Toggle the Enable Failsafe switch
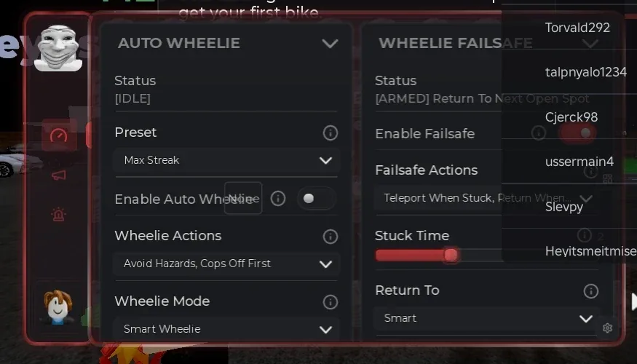The height and width of the screenshot is (364, 637). pyautogui.click(x=578, y=132)
